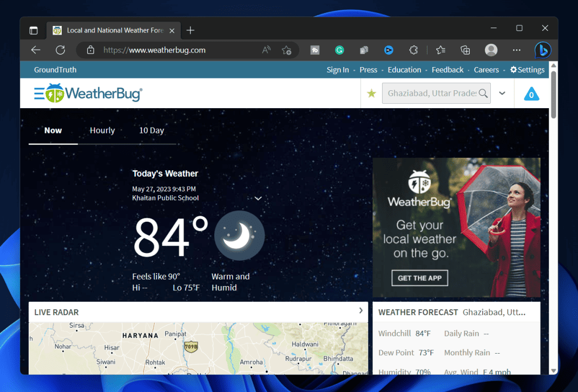This screenshot has width=578, height=392.
Task: Click the blue alerts triangle showing 0
Action: pos(531,93)
